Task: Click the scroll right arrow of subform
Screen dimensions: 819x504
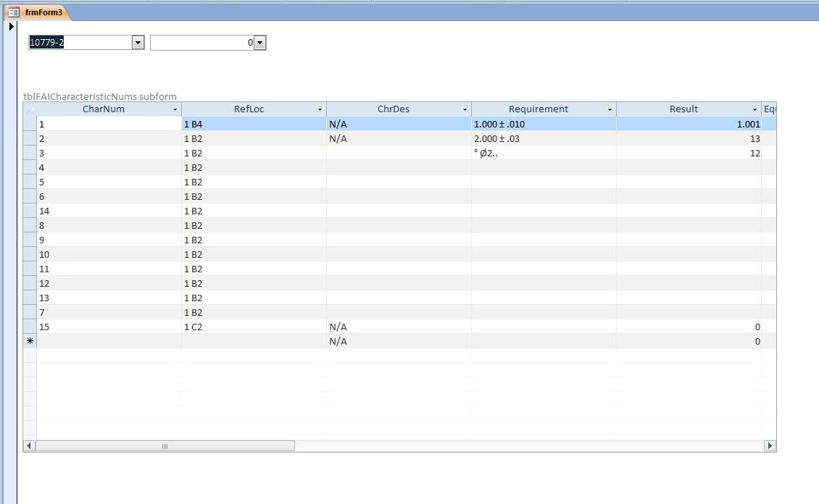Action: (770, 446)
